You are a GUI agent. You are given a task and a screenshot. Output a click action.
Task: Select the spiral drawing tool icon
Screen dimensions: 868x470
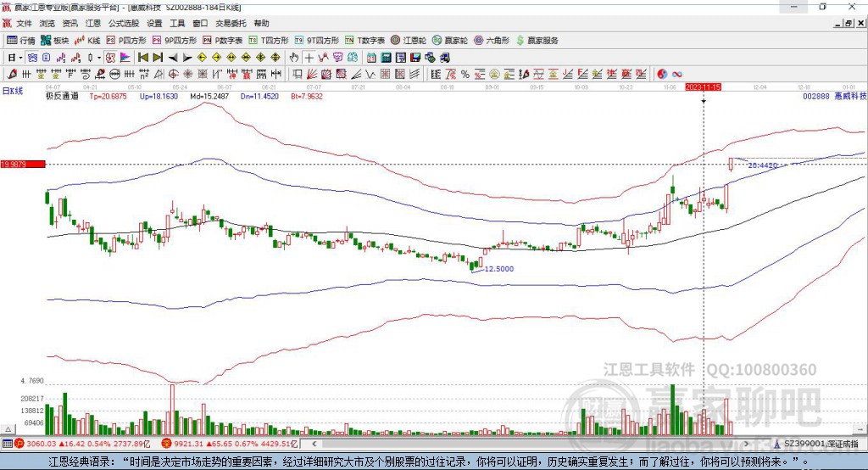tap(85, 74)
